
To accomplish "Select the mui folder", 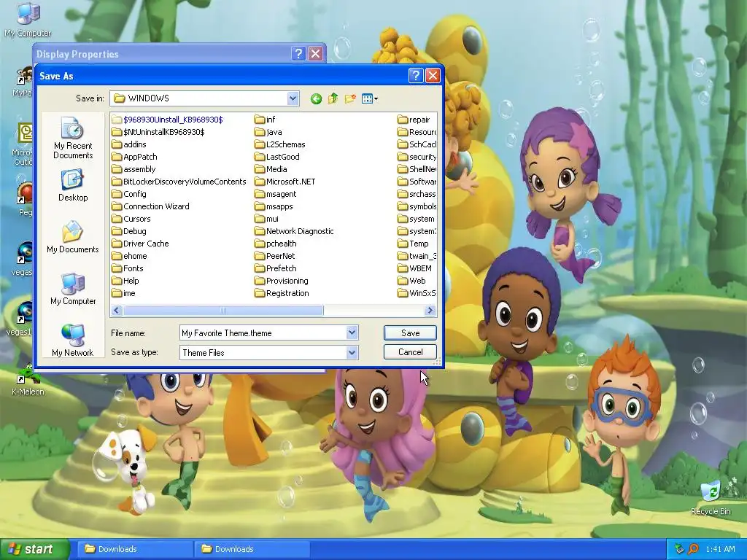I will (267, 219).
